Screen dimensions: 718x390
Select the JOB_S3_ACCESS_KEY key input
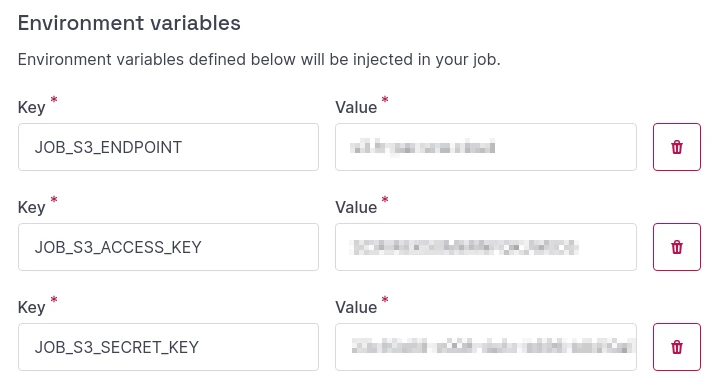168,247
